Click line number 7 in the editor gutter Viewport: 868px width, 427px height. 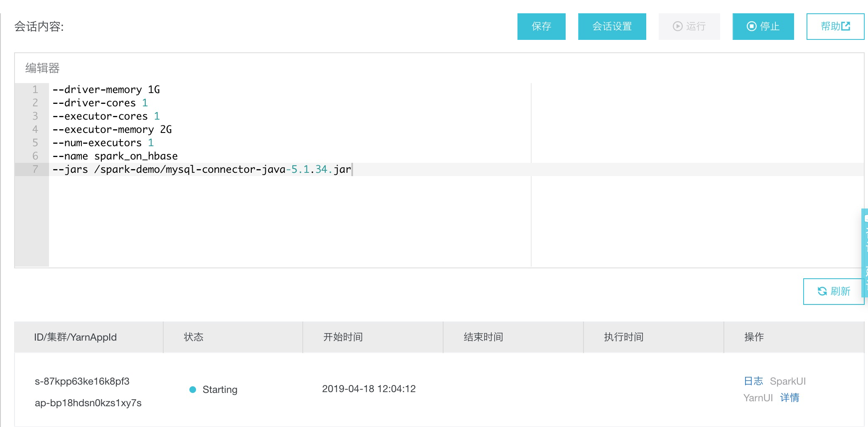[35, 169]
